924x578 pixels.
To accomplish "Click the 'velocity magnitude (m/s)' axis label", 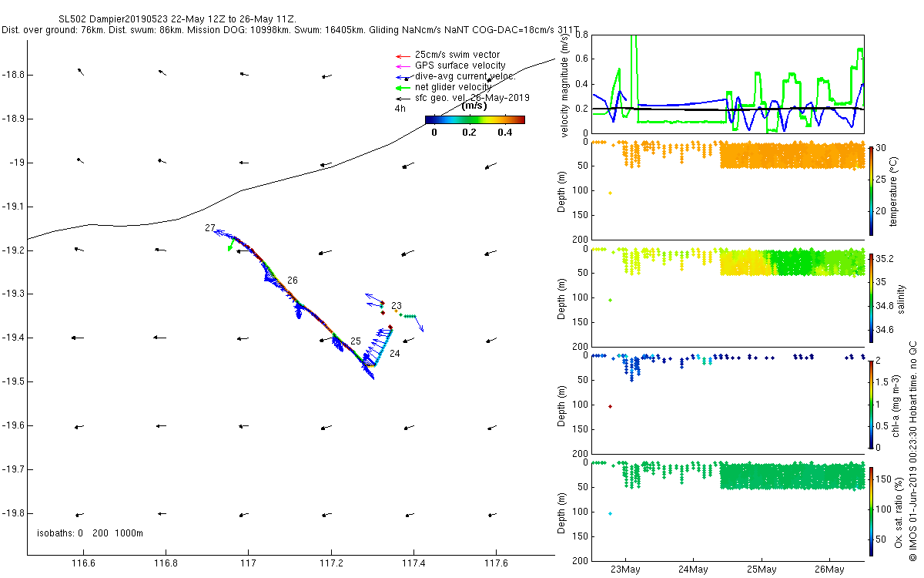I will coord(566,84).
